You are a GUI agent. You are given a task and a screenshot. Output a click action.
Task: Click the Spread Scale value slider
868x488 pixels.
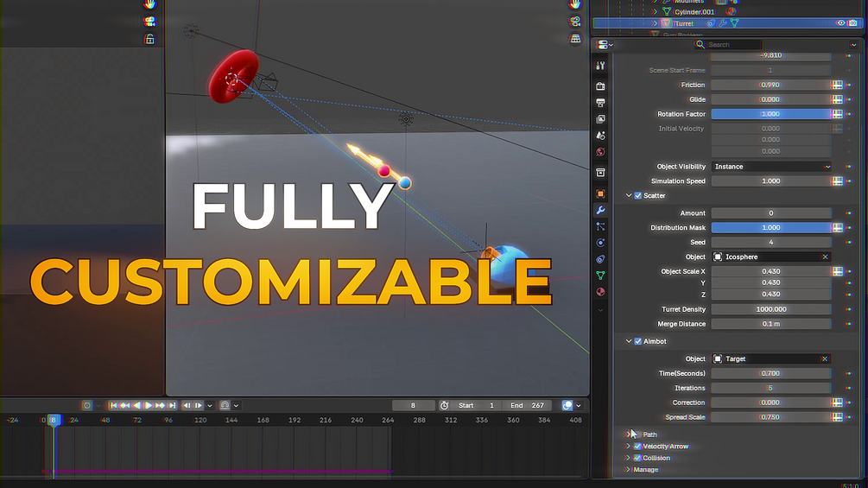(x=771, y=417)
